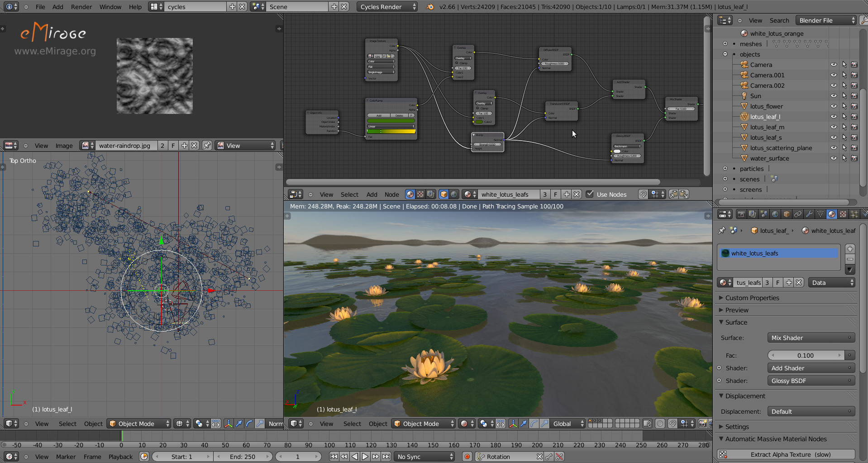Open the File menu

click(x=40, y=7)
